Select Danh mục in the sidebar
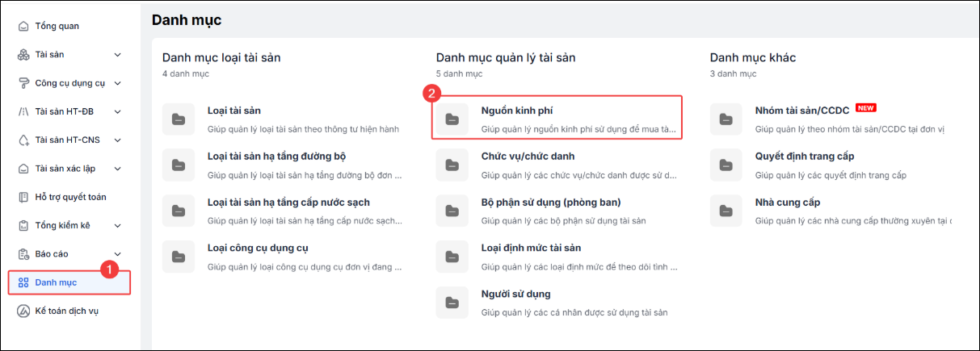The height and width of the screenshot is (351, 980). click(x=69, y=282)
